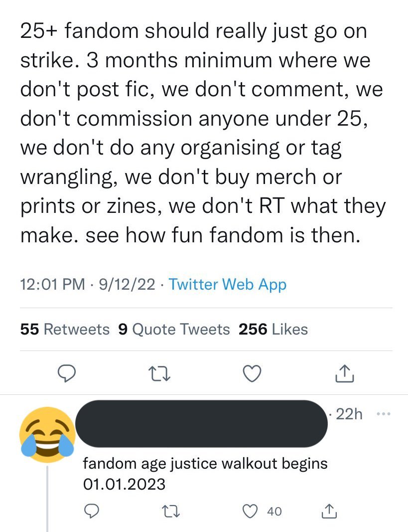The image size is (408, 532).
Task: Show the 9 Quote Tweets
Action: pos(174,329)
